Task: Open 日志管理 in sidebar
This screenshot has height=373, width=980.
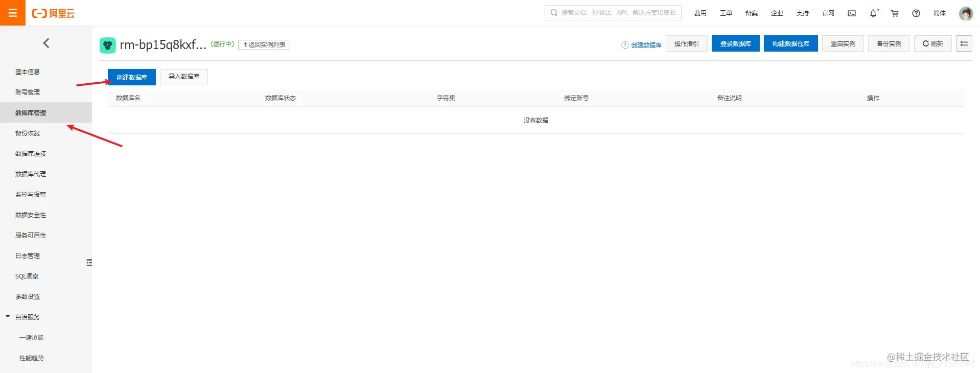Action: point(28,256)
